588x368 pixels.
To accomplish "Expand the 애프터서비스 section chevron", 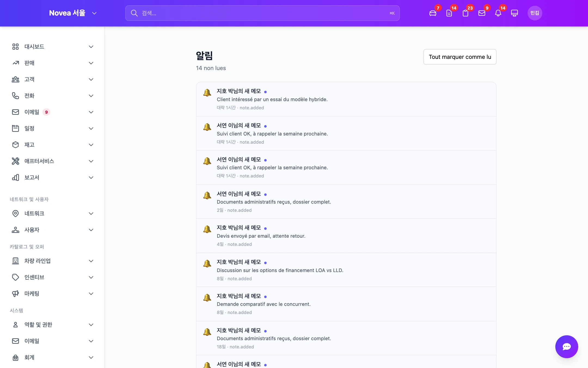I will [91, 161].
